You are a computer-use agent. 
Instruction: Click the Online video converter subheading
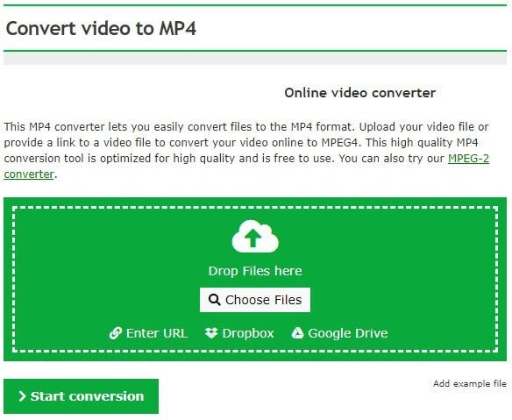(359, 93)
